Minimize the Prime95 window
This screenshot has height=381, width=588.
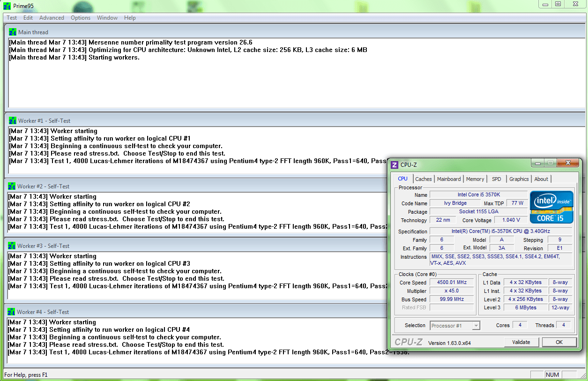544,4
